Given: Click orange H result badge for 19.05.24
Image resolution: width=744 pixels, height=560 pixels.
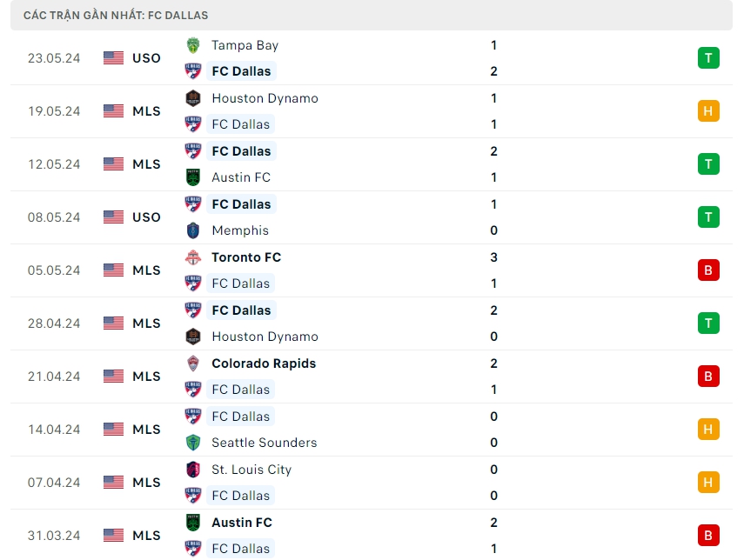Looking at the screenshot, I should pos(708,111).
